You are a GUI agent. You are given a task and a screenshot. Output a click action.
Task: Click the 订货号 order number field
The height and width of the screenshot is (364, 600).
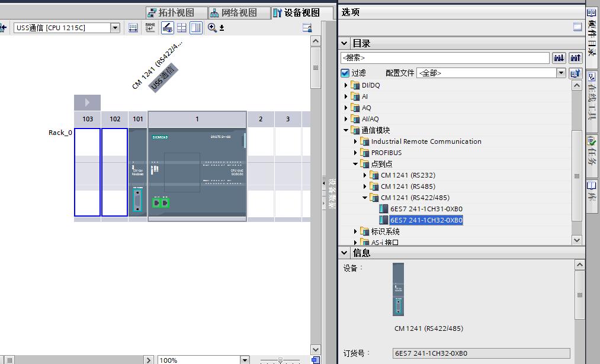[x=482, y=353]
